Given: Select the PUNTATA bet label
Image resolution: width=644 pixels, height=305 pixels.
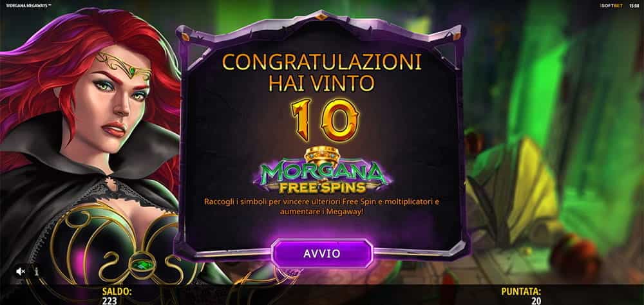Looking at the screenshot, I should coord(521,292).
